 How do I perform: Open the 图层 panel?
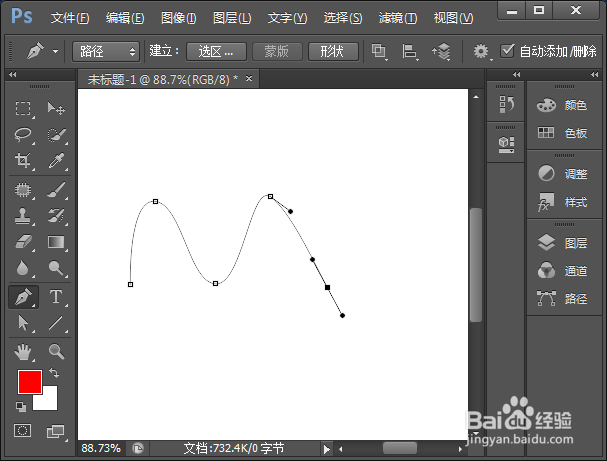click(x=563, y=243)
